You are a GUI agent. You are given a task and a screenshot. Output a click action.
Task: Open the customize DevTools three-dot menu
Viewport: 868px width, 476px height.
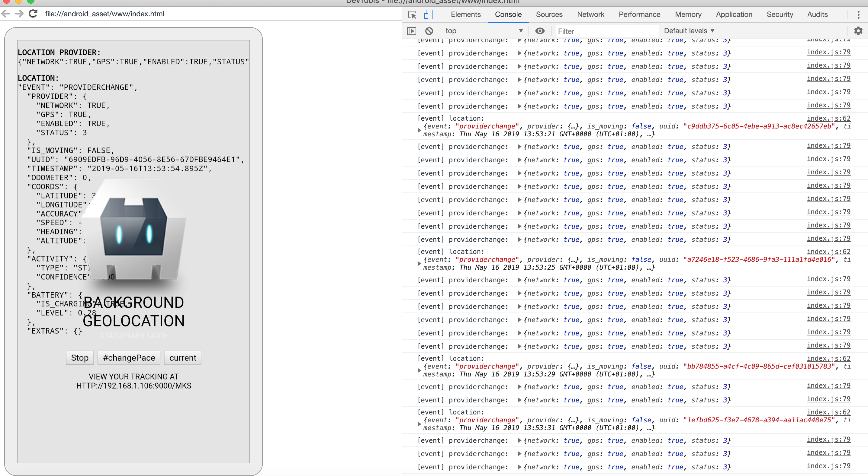(859, 14)
